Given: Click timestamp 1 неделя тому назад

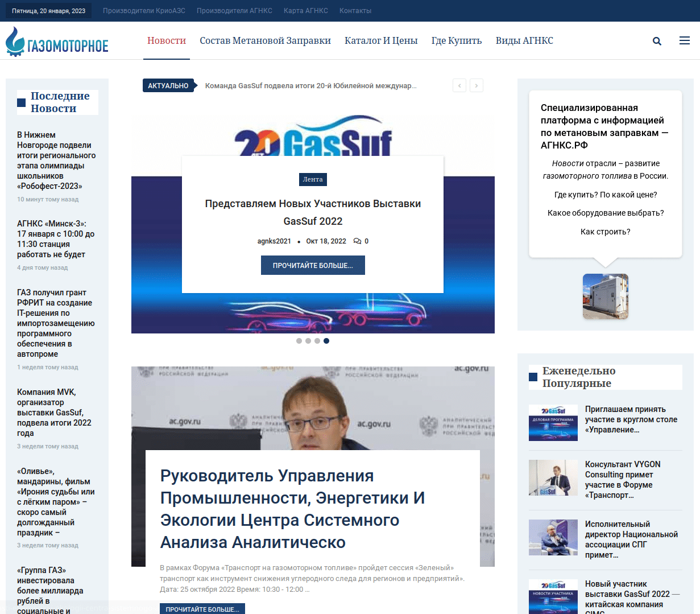Looking at the screenshot, I should click(48, 368).
